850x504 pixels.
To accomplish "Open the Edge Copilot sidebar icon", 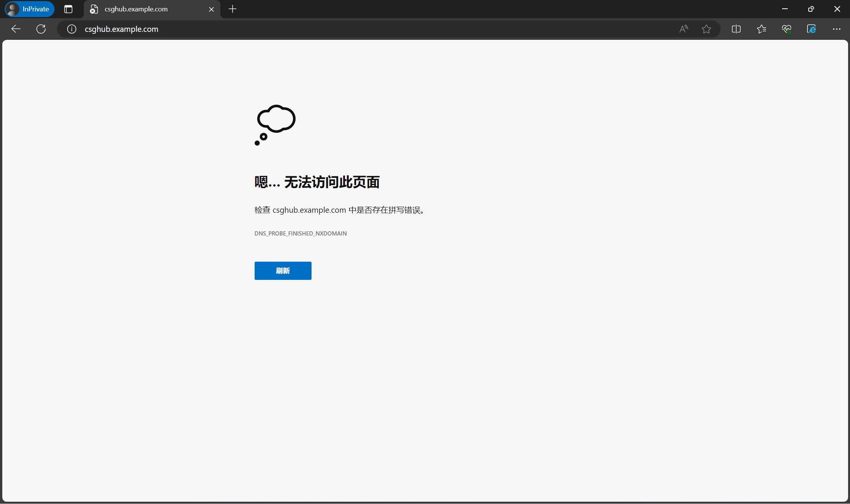I will click(x=812, y=29).
